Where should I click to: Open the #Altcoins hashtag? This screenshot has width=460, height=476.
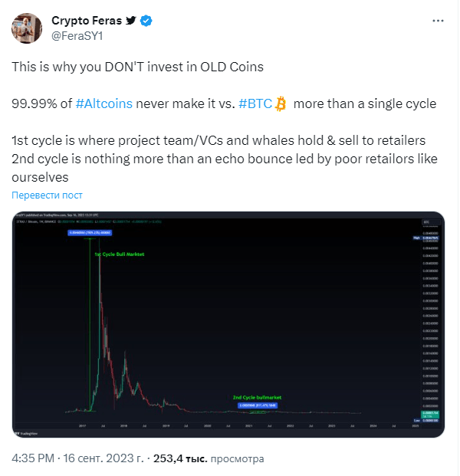tap(104, 103)
